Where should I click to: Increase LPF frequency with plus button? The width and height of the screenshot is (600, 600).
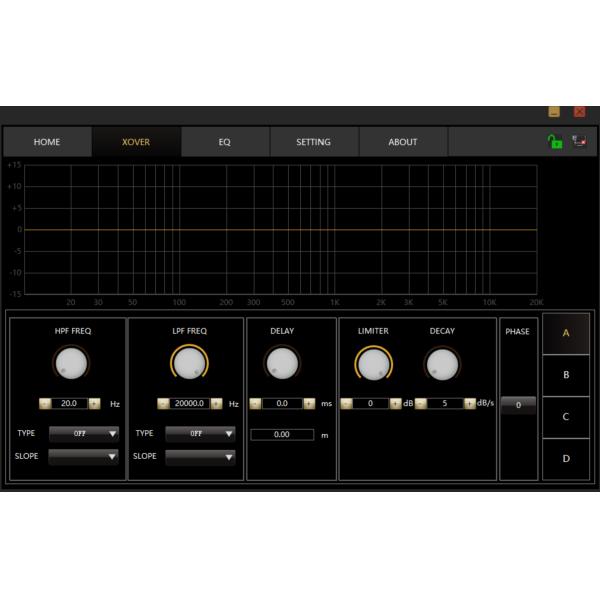[x=217, y=404]
